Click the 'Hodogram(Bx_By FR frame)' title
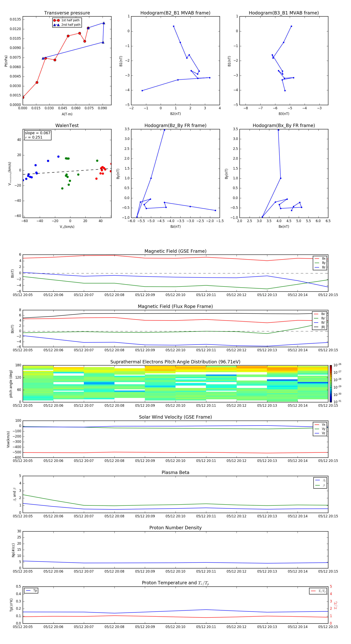 pos(284,125)
